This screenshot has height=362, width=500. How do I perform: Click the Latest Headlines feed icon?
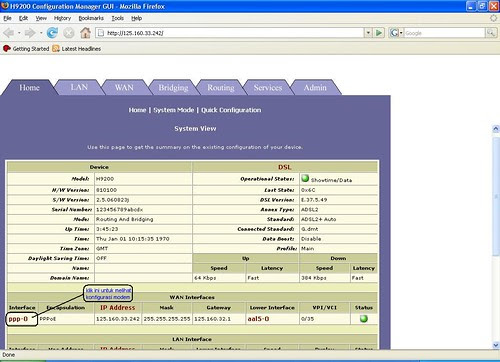pos(56,49)
